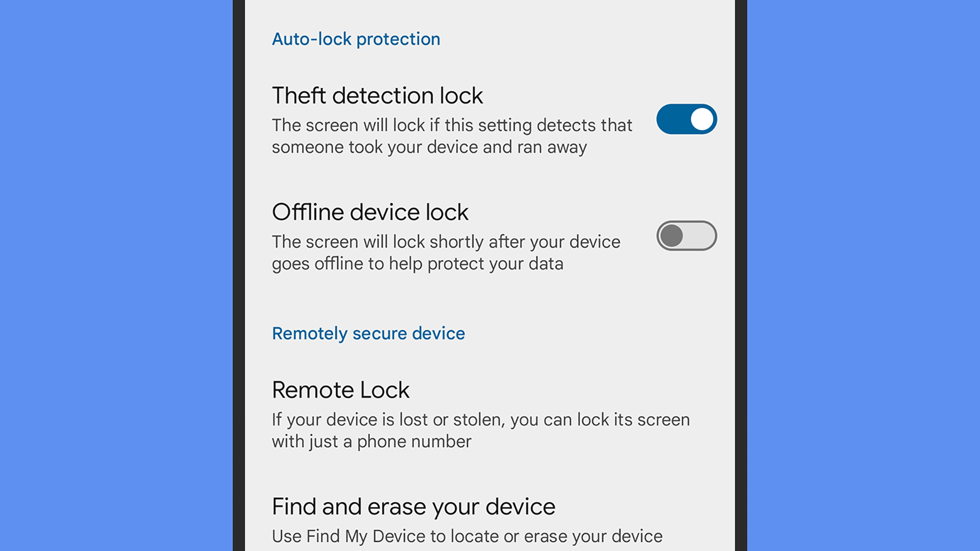980x551 pixels.
Task: Enable Offline device lock setting
Action: pos(685,236)
